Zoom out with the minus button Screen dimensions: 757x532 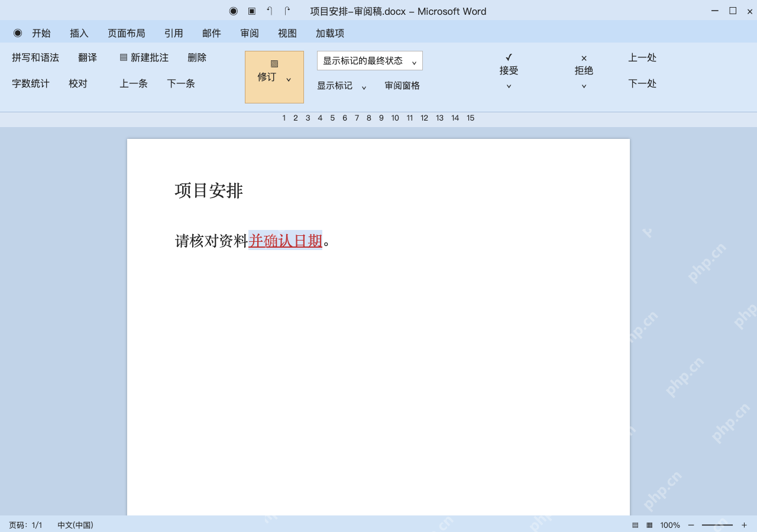[691, 525]
